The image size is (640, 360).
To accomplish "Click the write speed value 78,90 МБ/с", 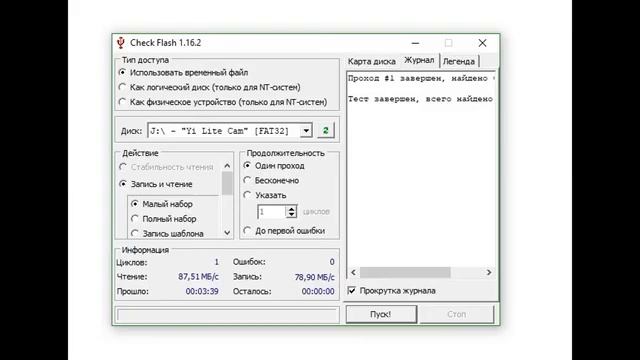I will (315, 277).
